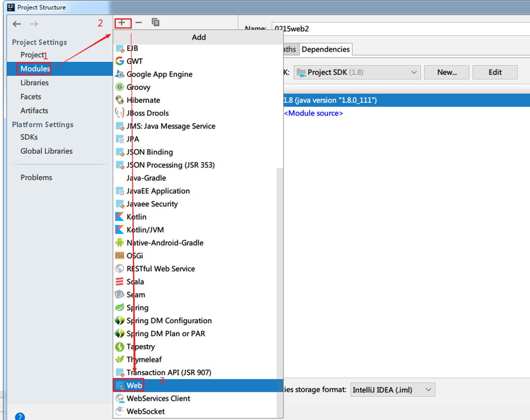Go forward with the right arrow
Viewport: 530px width, 420px height.
(34, 24)
